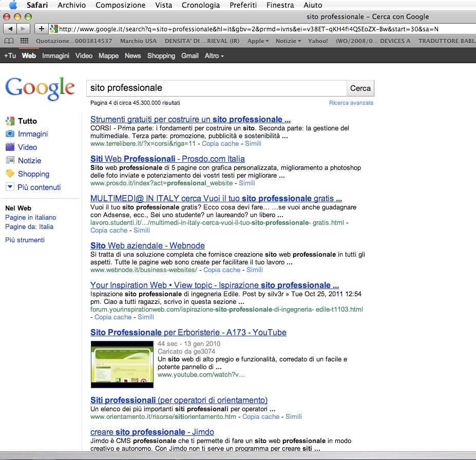
Task: Open the Altro dropdown in Google bar
Action: pos(214,56)
